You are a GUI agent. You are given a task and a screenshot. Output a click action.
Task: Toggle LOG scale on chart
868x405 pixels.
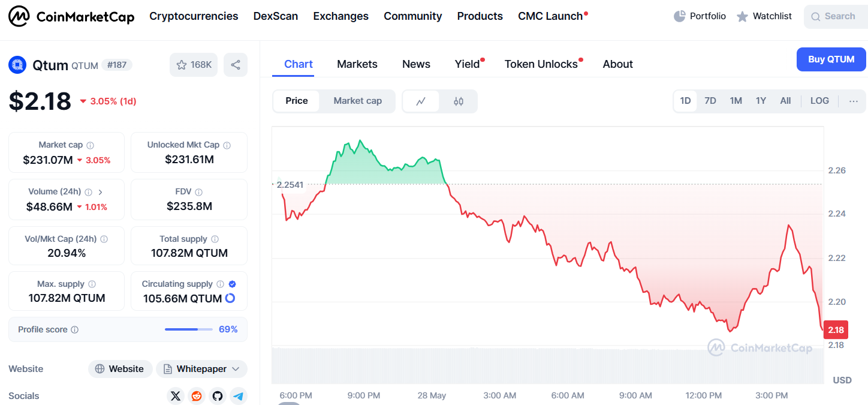pos(819,101)
